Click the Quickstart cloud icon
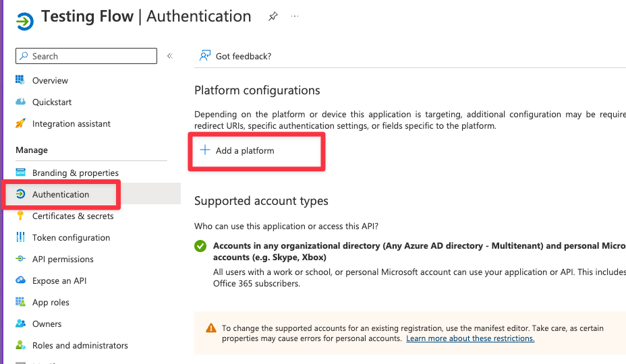 [x=20, y=102]
